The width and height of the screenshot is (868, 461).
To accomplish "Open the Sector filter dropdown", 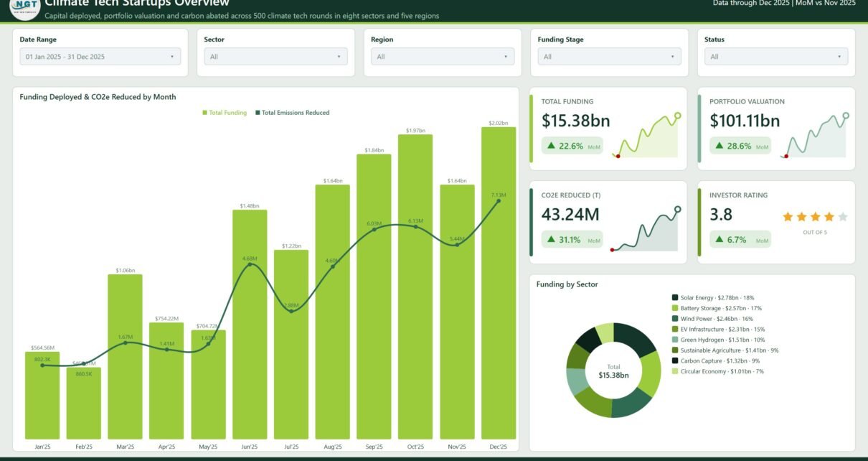I will coord(275,57).
